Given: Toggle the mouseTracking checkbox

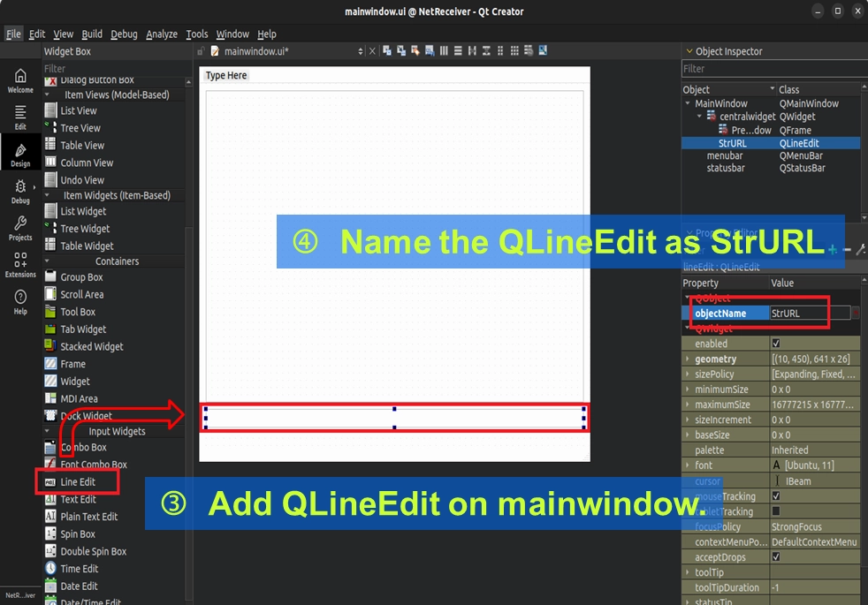Looking at the screenshot, I should click(x=775, y=496).
